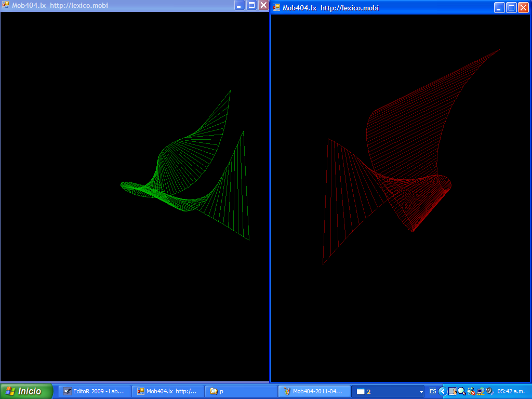Close the left green-drawing window

pyautogui.click(x=263, y=5)
